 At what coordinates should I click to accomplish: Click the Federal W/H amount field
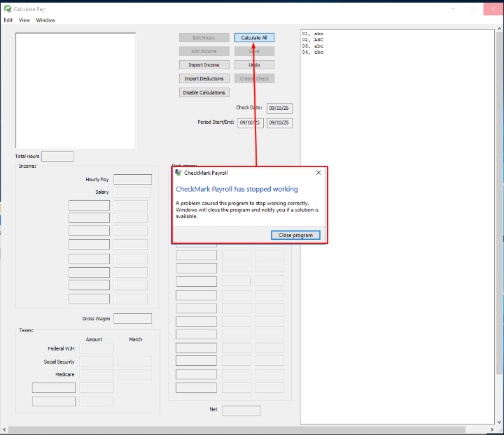[x=96, y=348]
